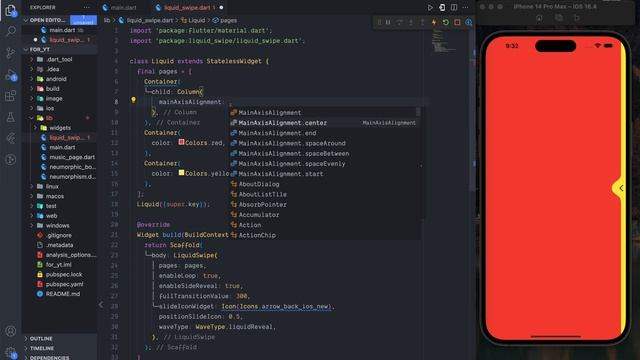The width and height of the screenshot is (640, 360).
Task: Click the Split Editor icon
Action: click(454, 7)
